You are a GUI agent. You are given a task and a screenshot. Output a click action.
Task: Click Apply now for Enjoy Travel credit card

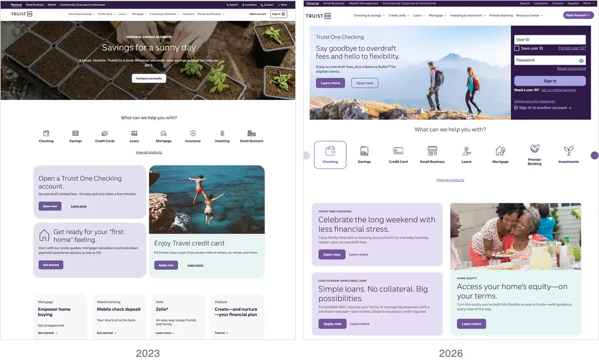[x=166, y=265]
